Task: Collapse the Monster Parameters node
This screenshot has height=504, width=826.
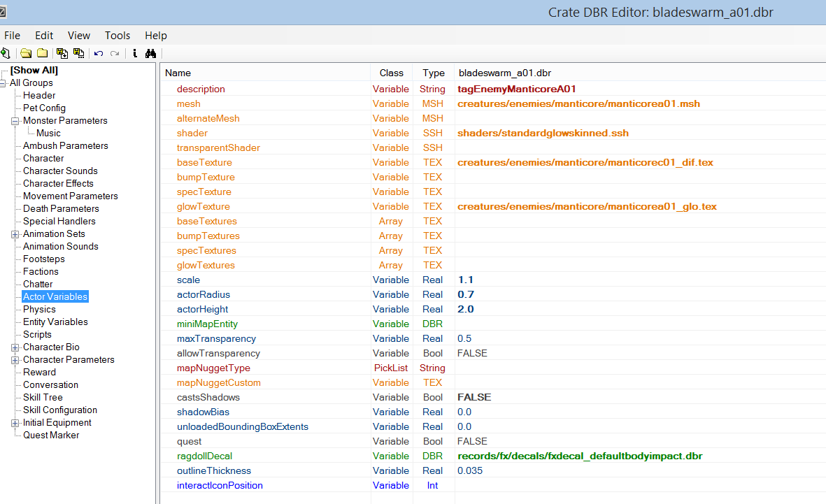Action: (x=15, y=121)
